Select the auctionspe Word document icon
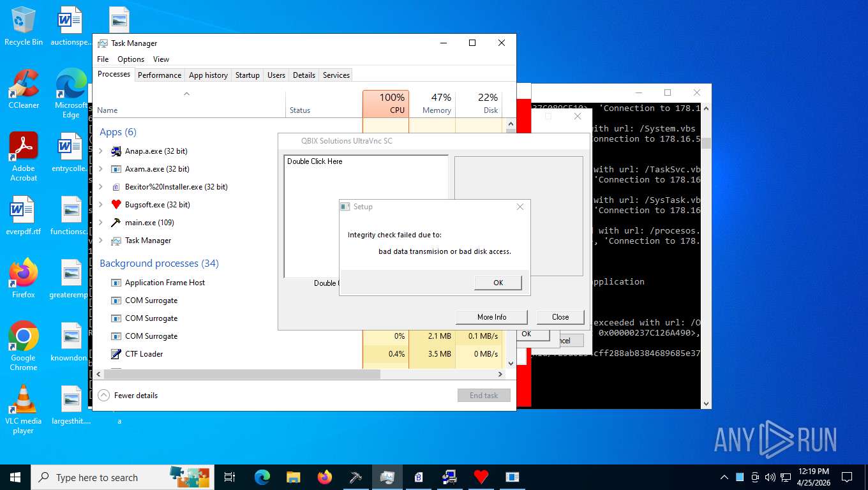Viewport: 868px width, 490px height. pyautogui.click(x=70, y=26)
